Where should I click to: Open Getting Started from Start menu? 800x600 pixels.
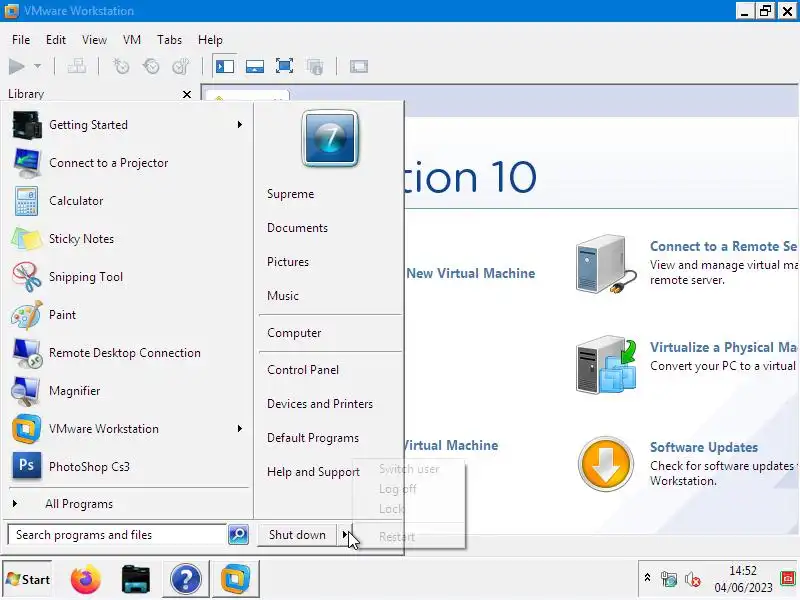point(128,125)
